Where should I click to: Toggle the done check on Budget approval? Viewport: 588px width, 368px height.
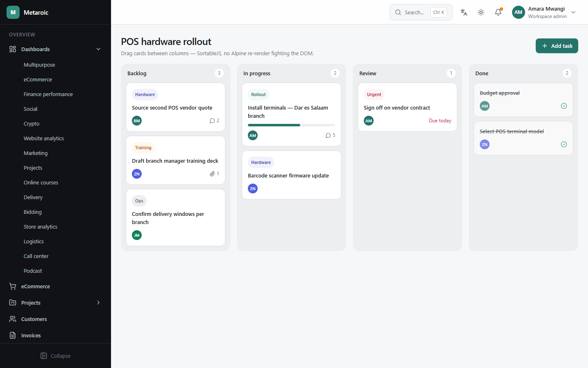(x=564, y=106)
